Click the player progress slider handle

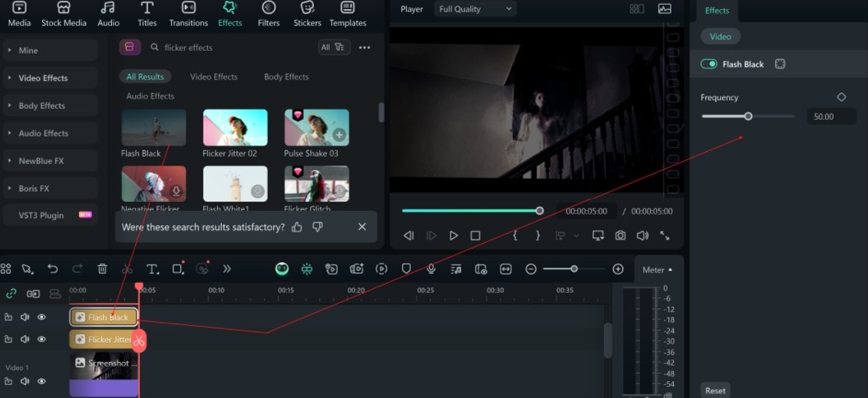point(540,211)
